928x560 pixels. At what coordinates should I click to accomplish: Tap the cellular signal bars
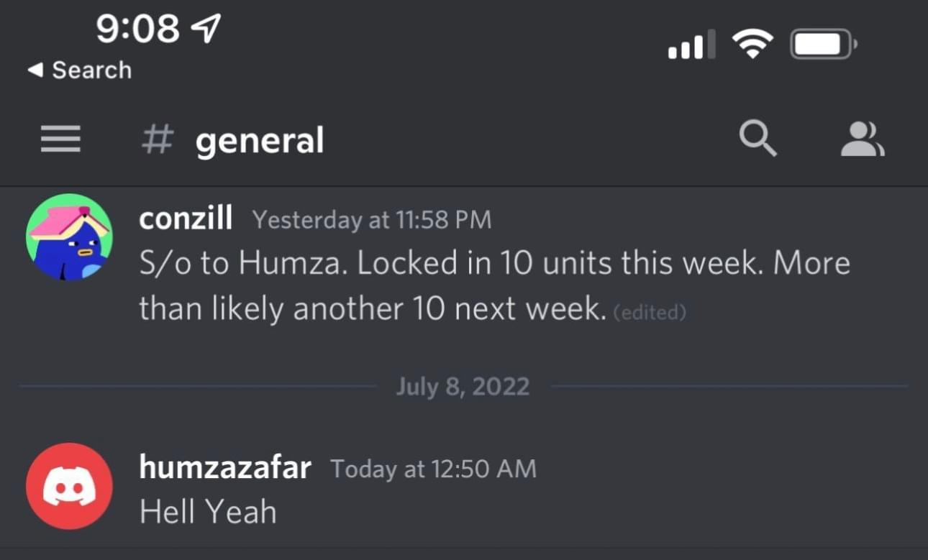[691, 45]
